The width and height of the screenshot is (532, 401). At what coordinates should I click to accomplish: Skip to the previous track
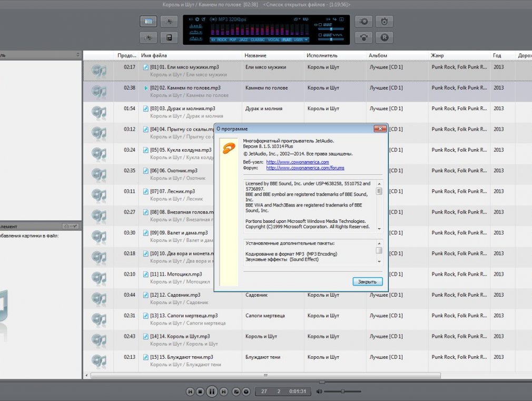190,392
